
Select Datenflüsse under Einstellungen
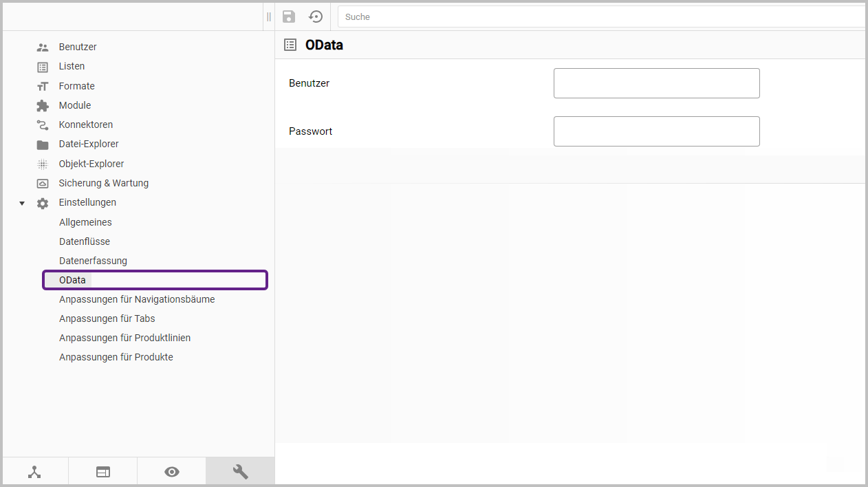pos(85,241)
